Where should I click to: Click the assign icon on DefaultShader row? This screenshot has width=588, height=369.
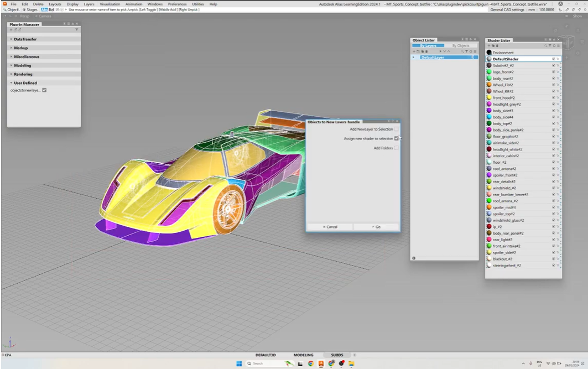[558, 59]
